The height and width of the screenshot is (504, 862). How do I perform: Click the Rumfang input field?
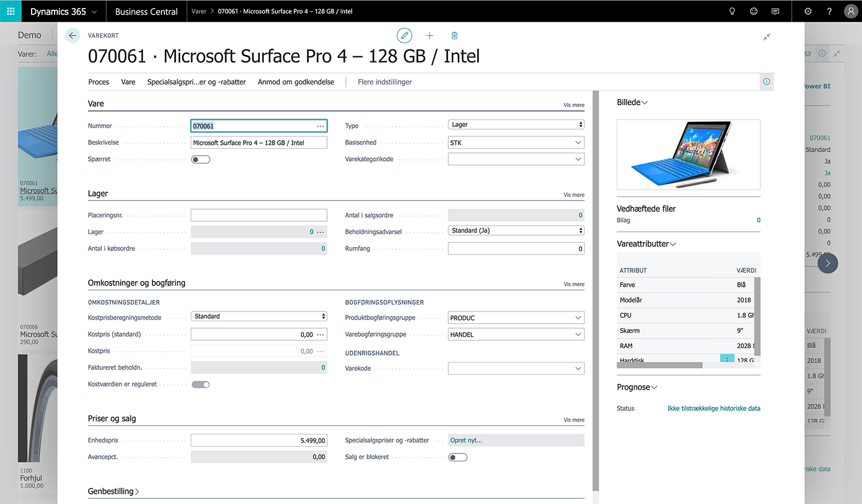[x=516, y=249]
